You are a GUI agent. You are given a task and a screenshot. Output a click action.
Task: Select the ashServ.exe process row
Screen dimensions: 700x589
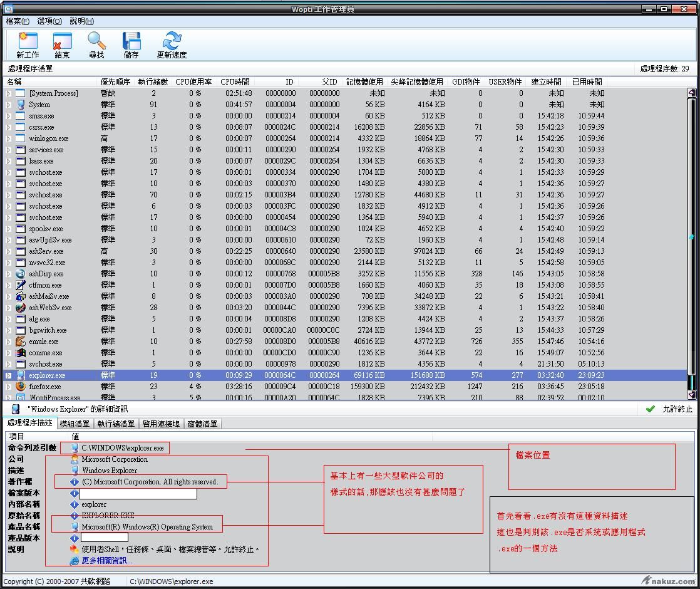click(x=345, y=251)
